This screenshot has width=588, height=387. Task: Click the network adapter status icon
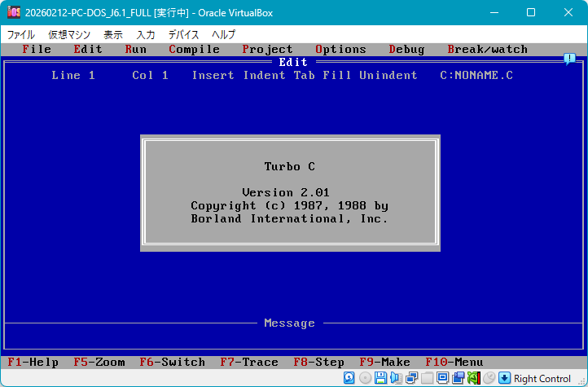click(411, 378)
